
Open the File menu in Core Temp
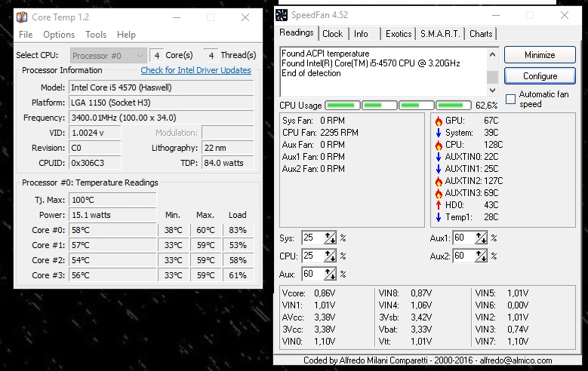click(26, 35)
